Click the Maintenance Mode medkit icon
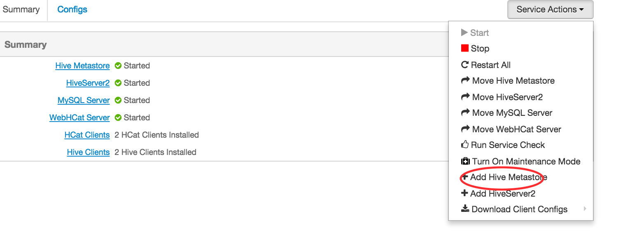Screen dimensions: 644x244 [465, 161]
